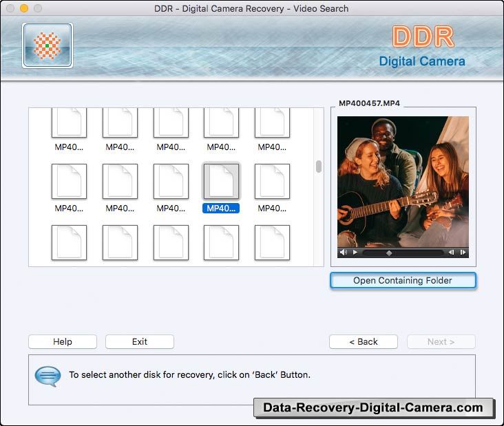504x426 pixels.
Task: Mute the video preview with speaker icon
Action: click(344, 252)
